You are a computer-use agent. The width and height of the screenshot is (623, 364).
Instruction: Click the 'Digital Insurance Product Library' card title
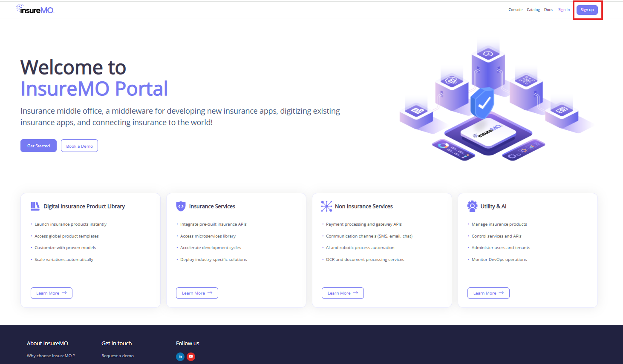pyautogui.click(x=84, y=206)
